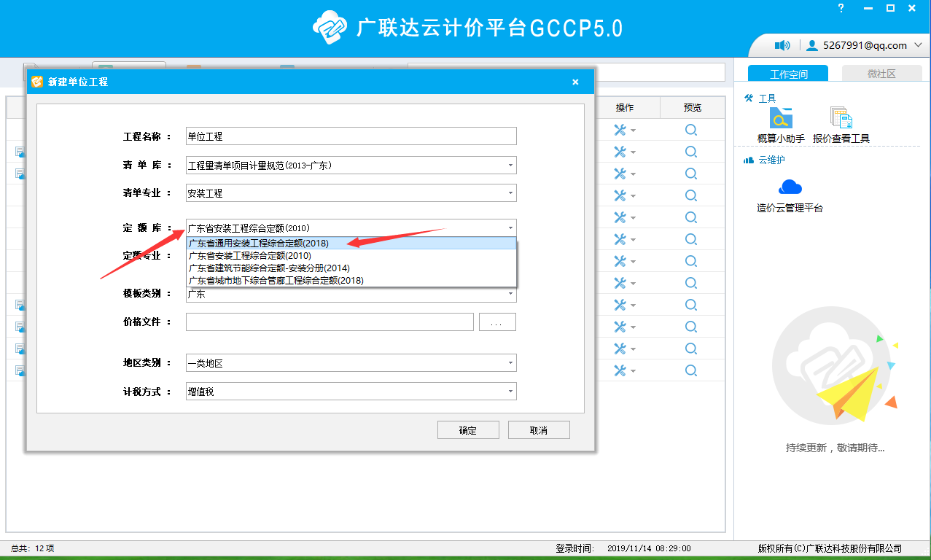
Task: Click the 总共: 12 项 status text
Action: click(33, 548)
